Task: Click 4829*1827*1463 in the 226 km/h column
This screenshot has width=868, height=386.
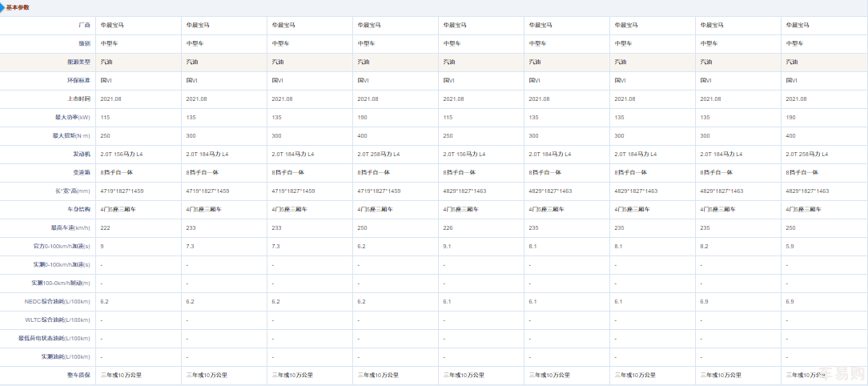Action: 465,191
